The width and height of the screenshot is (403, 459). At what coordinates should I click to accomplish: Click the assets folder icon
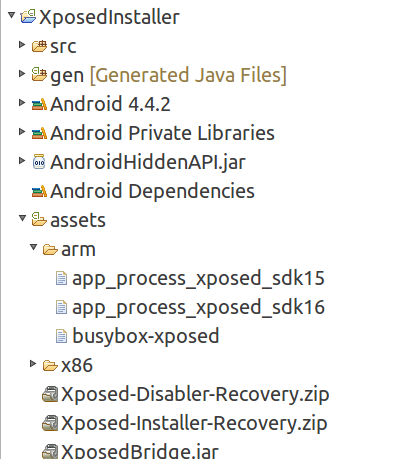(39, 220)
